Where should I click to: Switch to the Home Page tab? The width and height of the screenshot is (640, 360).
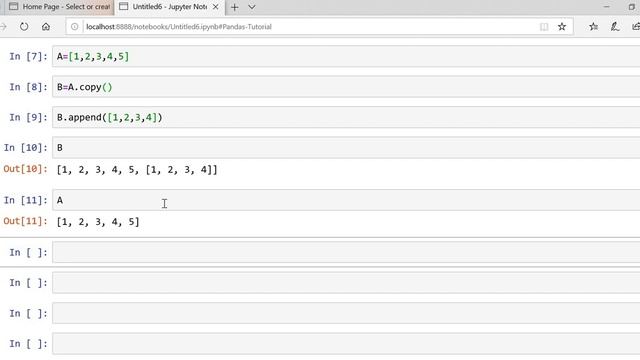(x=59, y=7)
